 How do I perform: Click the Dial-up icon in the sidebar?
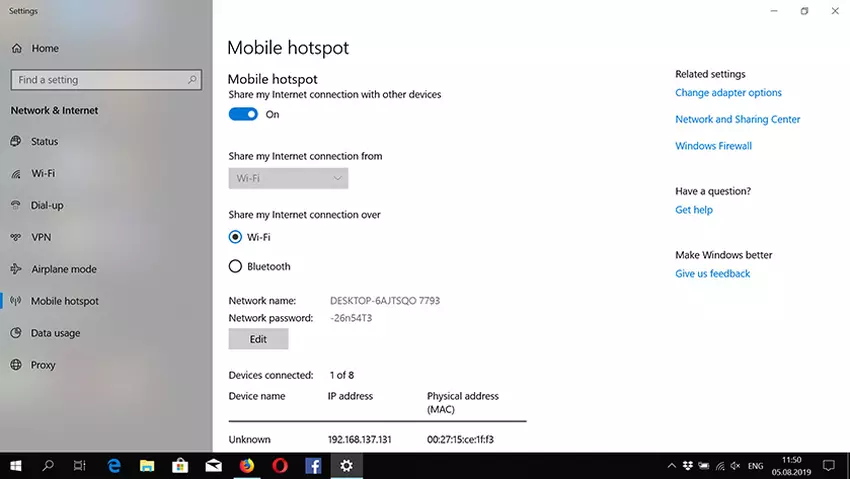click(16, 206)
